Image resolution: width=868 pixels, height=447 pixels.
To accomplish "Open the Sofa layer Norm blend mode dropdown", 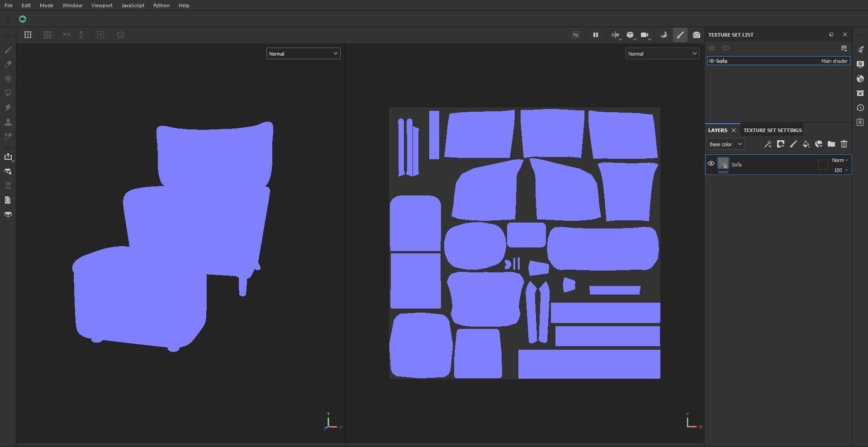I will coord(840,160).
